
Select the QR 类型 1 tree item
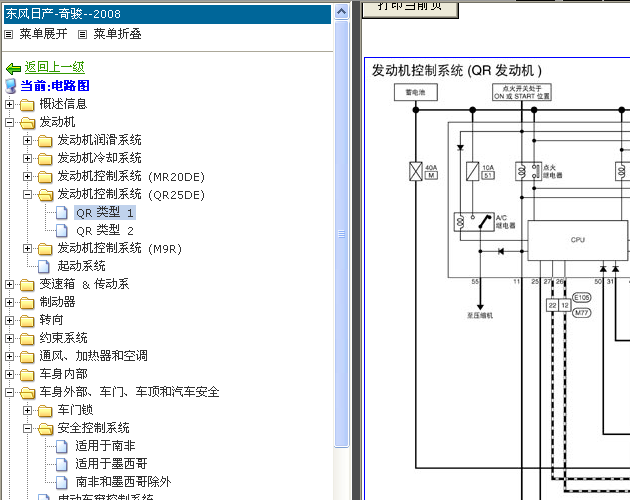coord(105,213)
